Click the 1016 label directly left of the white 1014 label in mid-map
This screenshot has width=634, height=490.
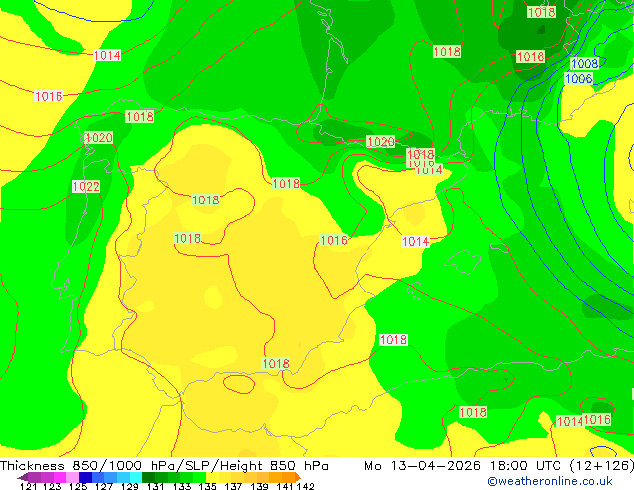(334, 240)
